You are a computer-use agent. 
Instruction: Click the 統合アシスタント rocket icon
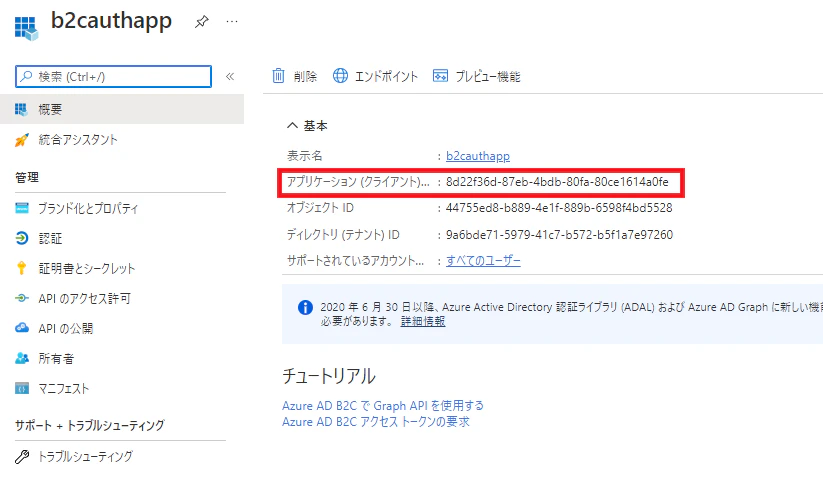point(22,140)
